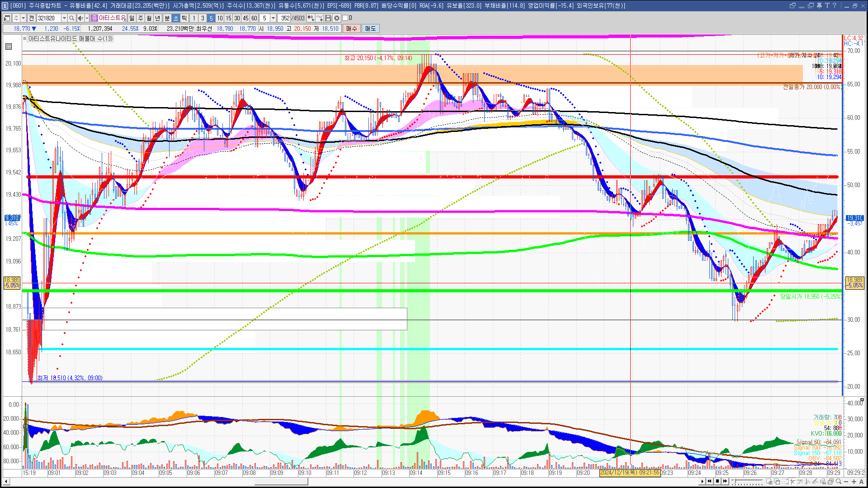This screenshot has width=868, height=488.
Task: Click the 매도 sell button
Action: coord(370,28)
